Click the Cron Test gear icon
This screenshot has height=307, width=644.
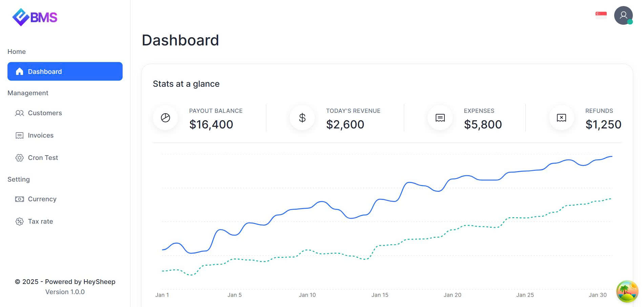tap(20, 158)
